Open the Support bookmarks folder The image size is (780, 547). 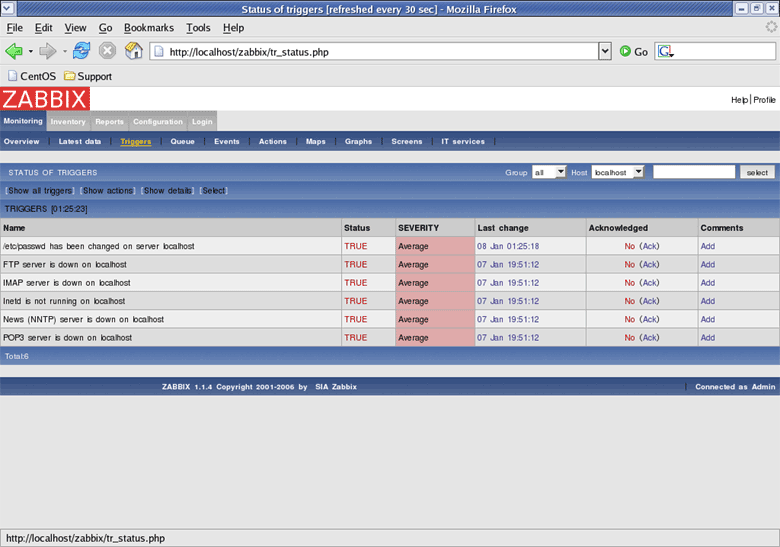[88, 76]
